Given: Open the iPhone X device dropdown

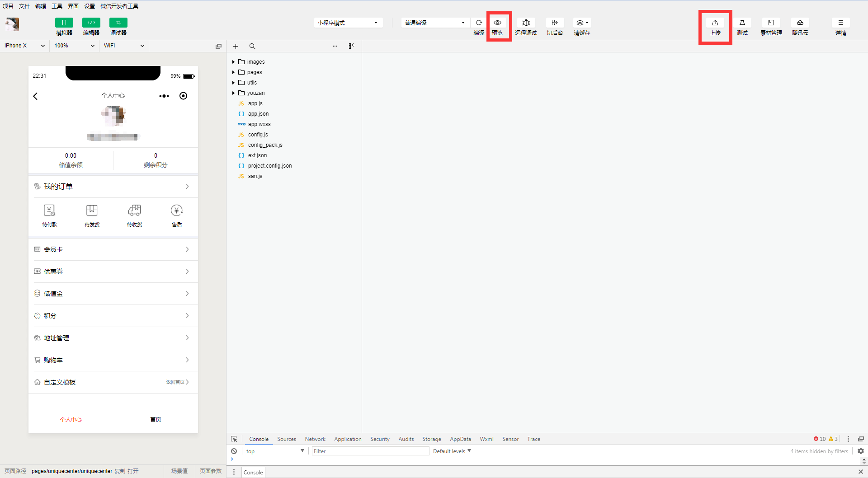Looking at the screenshot, I should pos(24,46).
